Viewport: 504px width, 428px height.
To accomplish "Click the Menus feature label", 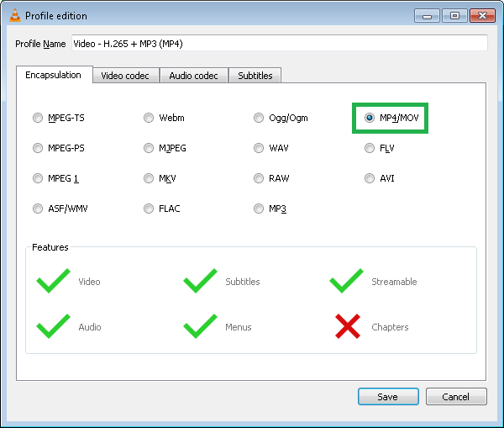I will (x=239, y=327).
